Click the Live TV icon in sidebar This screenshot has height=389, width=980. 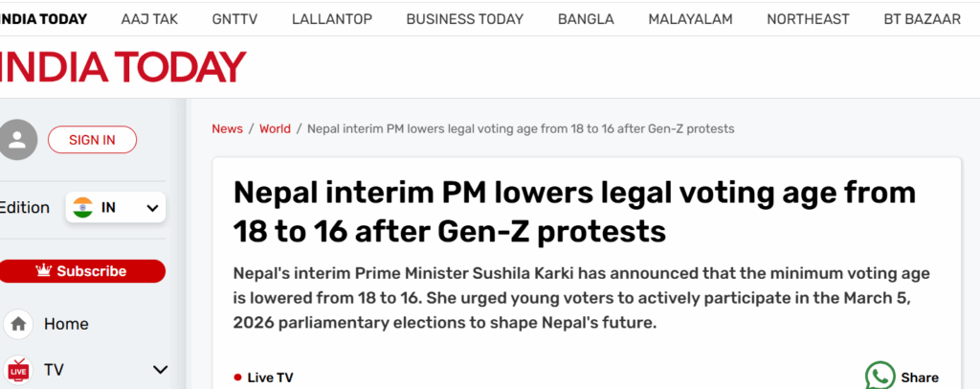click(17, 369)
